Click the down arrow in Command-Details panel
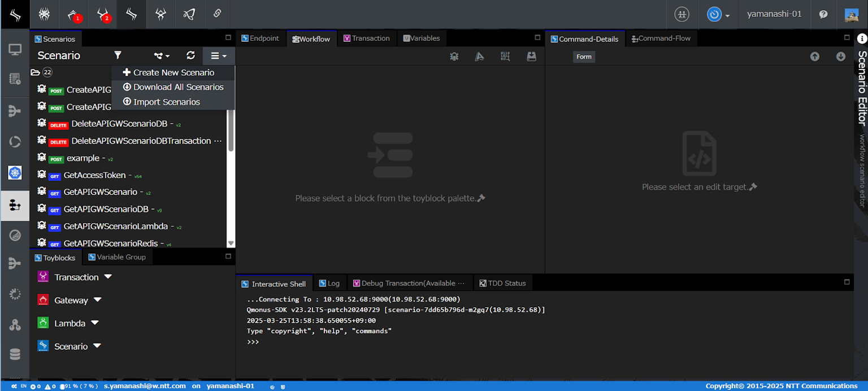The image size is (868, 391). [x=840, y=57]
